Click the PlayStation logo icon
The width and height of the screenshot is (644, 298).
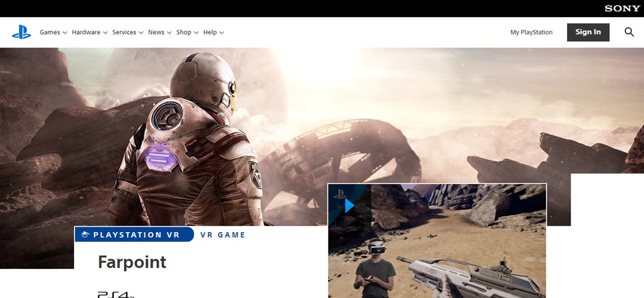(22, 32)
